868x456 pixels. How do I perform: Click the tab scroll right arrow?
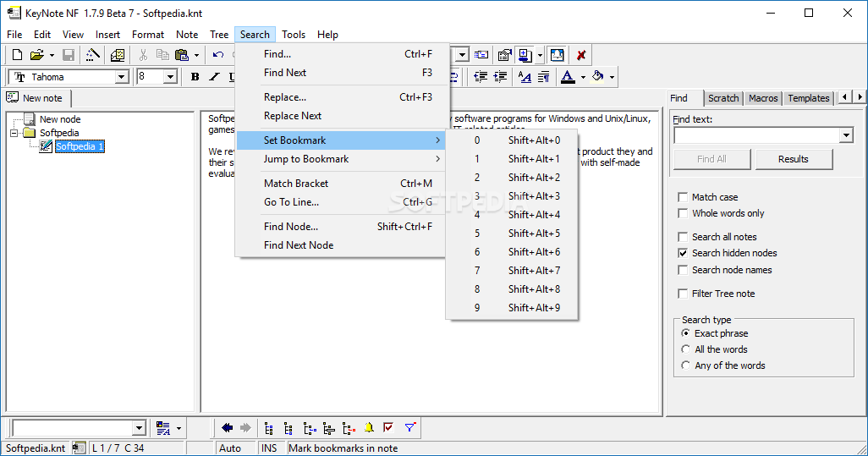pos(860,96)
